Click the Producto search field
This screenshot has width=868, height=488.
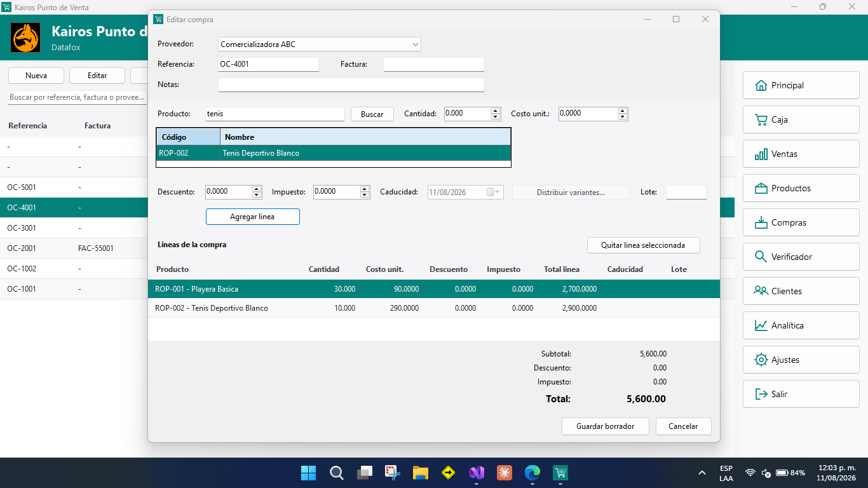[x=275, y=114]
